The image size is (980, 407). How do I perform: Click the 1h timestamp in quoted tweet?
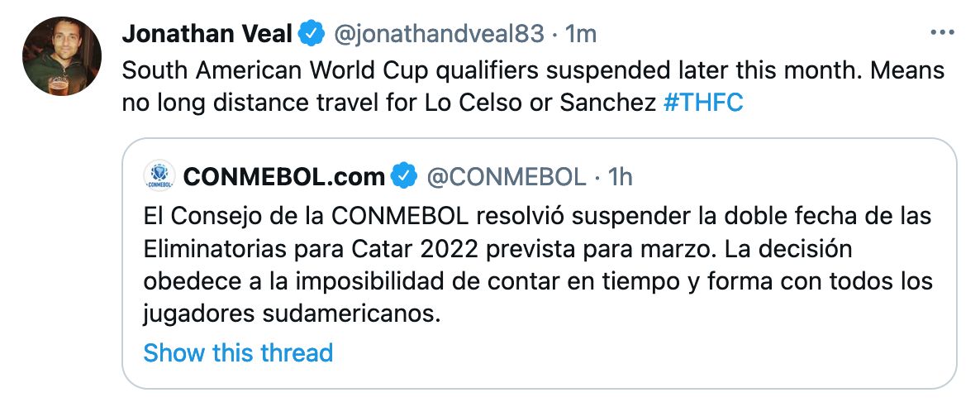(x=620, y=176)
